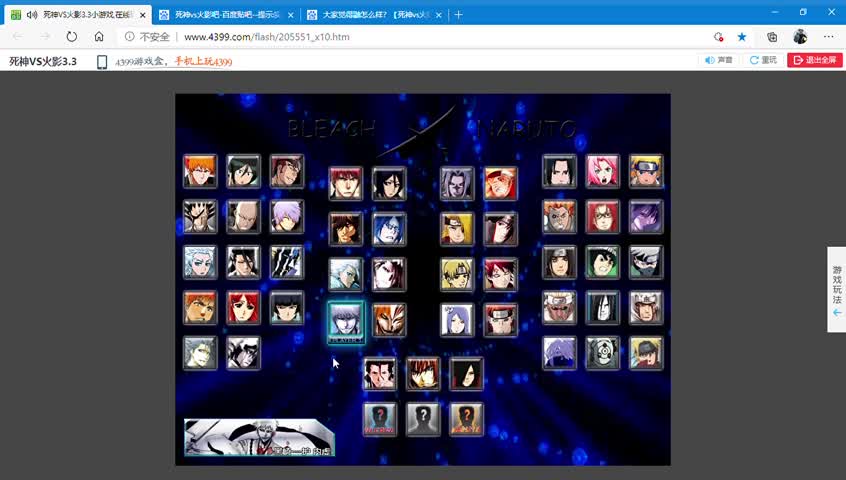Image resolution: width=846 pixels, height=480 pixels.
Task: Toggle game sound with 声音 button
Action: [x=719, y=60]
